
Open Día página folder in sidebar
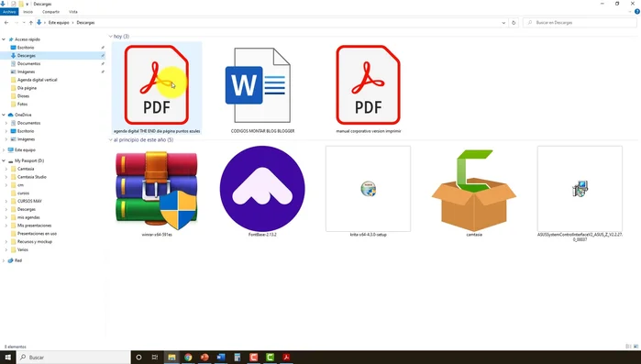click(27, 88)
